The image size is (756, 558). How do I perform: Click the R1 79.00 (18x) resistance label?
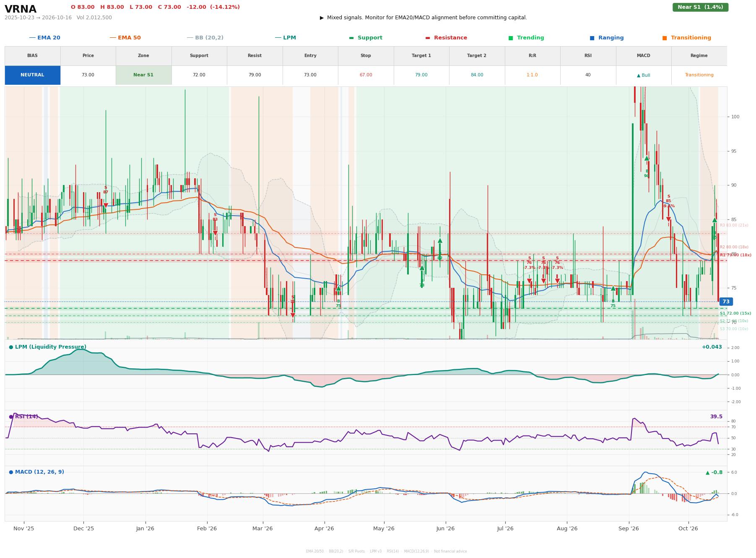click(x=735, y=255)
